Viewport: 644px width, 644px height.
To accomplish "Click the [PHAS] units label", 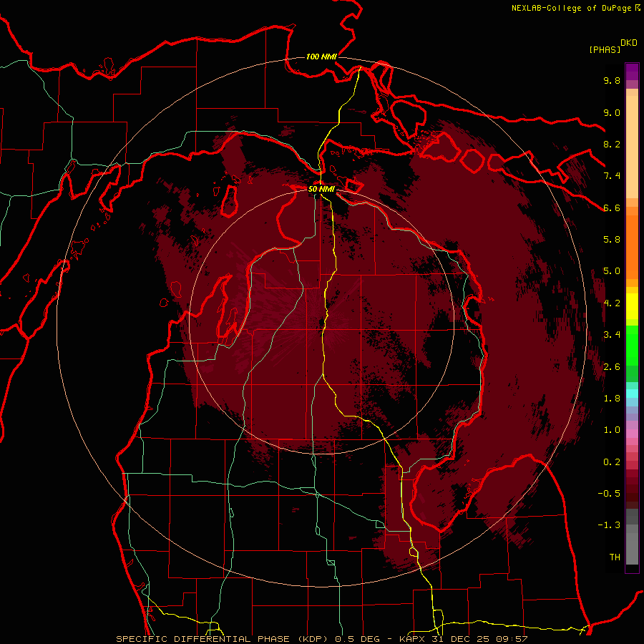I will [x=605, y=50].
